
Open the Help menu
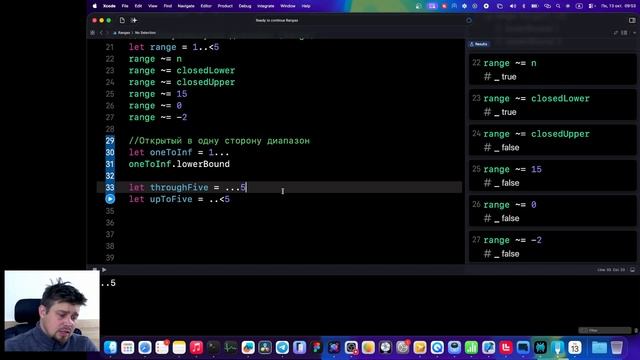(306, 6)
